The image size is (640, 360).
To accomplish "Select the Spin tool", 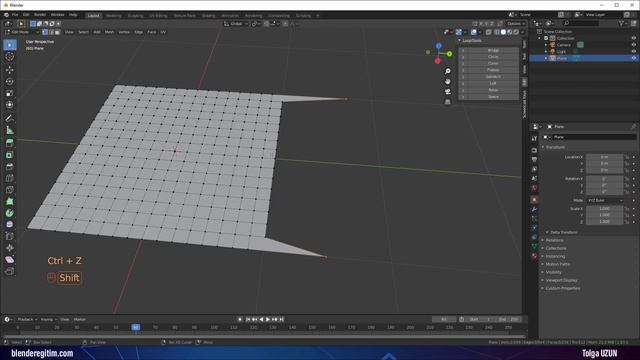I will 9,213.
